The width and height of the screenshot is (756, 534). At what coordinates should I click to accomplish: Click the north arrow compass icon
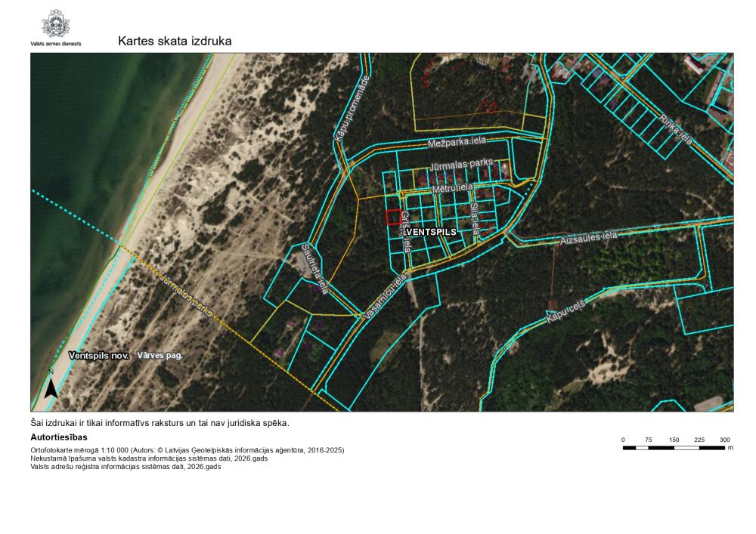click(51, 386)
